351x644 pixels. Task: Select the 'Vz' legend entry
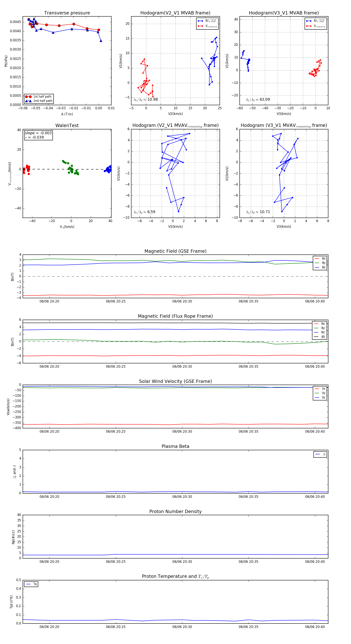coord(320,398)
